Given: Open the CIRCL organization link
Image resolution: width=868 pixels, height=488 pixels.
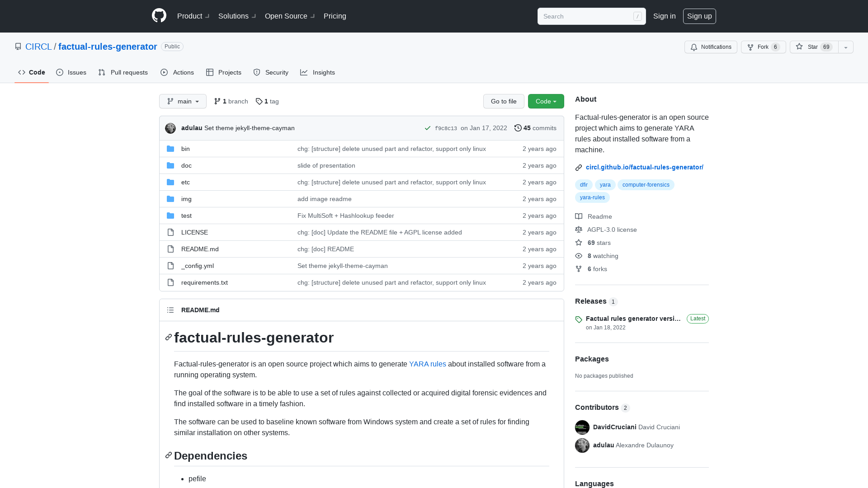Looking at the screenshot, I should 38,47.
